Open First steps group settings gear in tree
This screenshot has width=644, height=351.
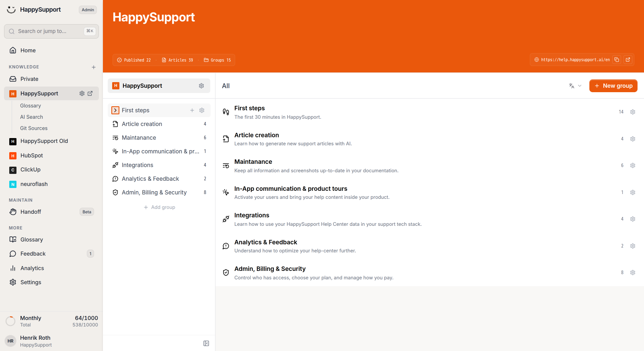pyautogui.click(x=202, y=110)
